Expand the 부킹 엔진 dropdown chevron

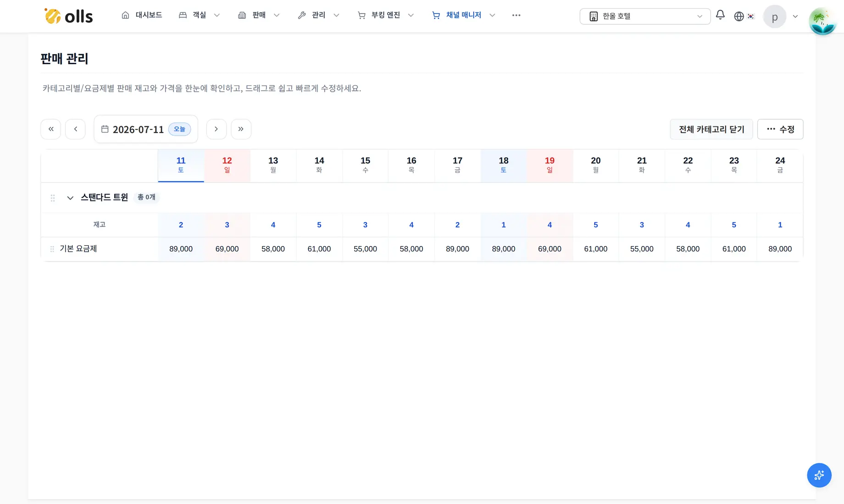point(411,16)
